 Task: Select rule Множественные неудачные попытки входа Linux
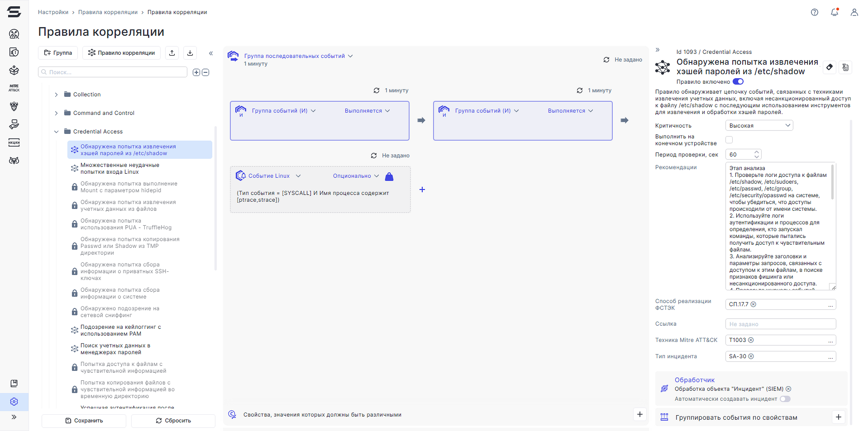click(x=120, y=168)
